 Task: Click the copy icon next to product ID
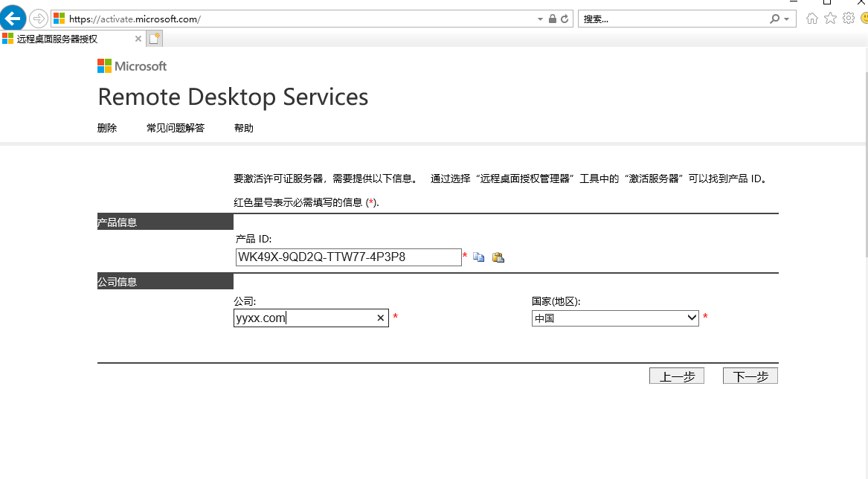tap(479, 257)
